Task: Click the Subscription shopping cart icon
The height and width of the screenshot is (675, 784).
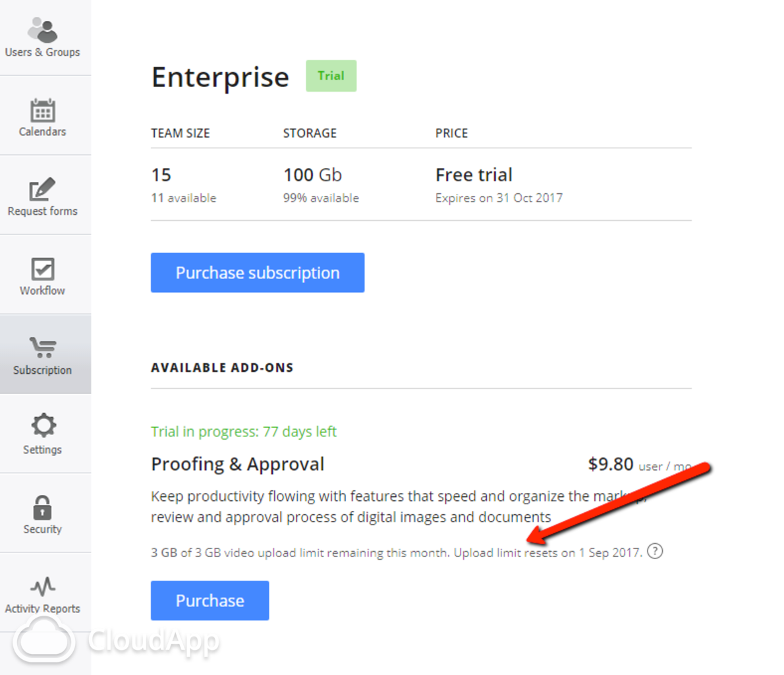Action: 43,347
